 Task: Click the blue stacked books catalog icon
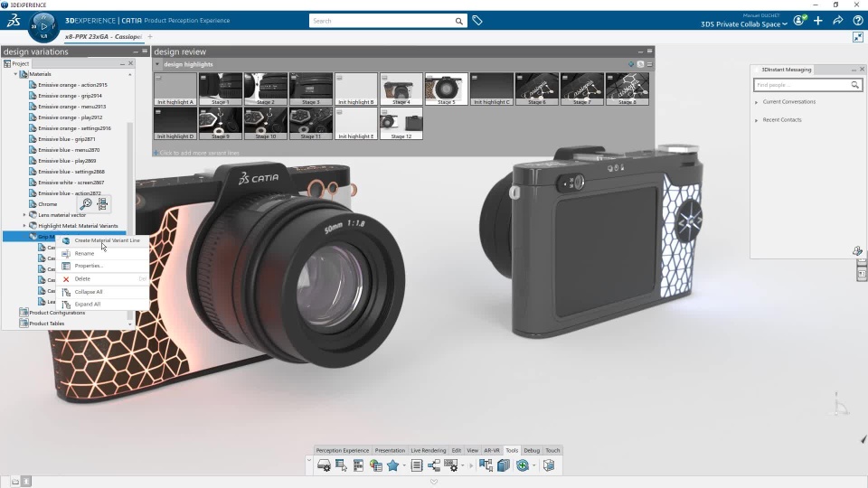tap(504, 466)
